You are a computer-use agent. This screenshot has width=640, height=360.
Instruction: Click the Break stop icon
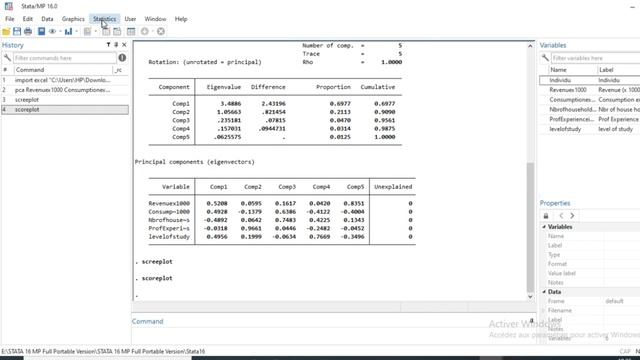tap(161, 31)
